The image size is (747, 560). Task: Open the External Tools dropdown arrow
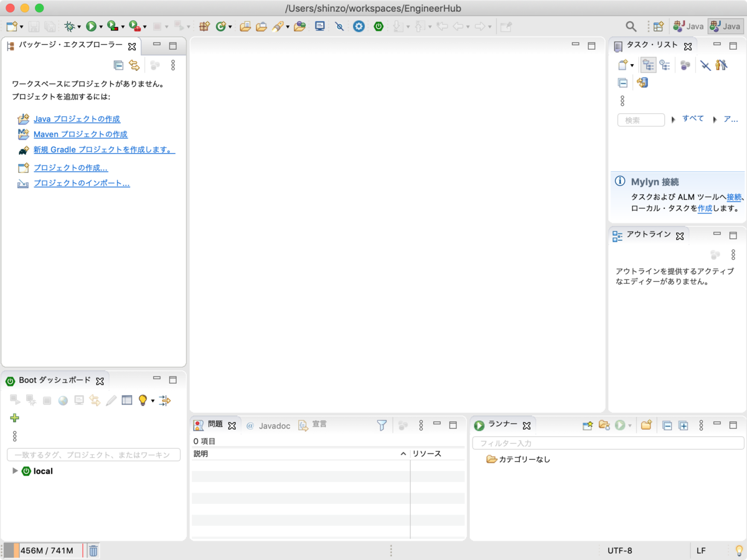[x=144, y=27]
